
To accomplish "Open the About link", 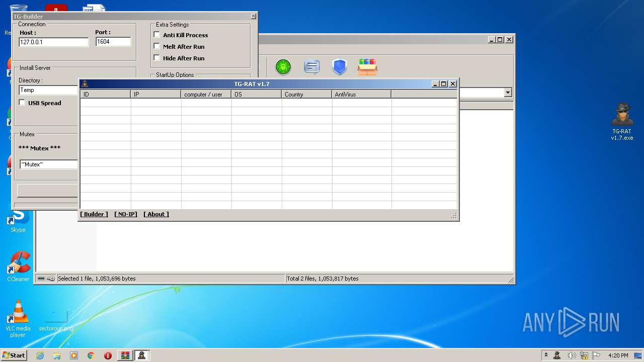I will coord(156,214).
